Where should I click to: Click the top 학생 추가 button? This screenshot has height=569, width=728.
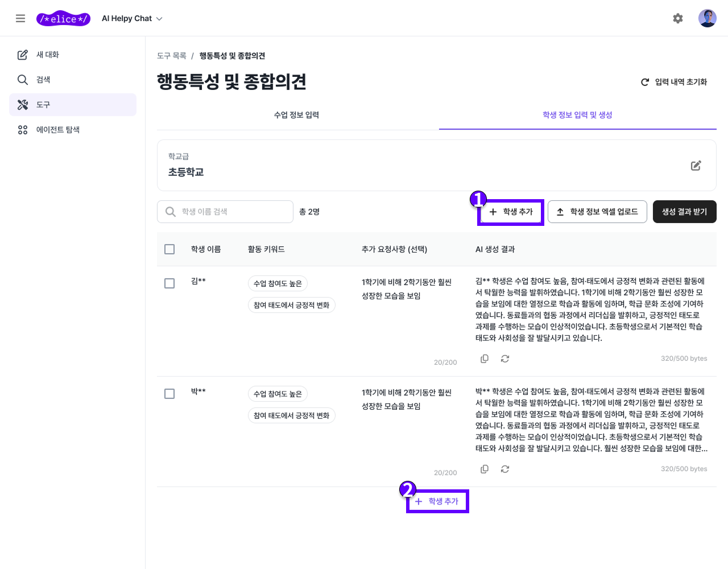click(x=510, y=211)
